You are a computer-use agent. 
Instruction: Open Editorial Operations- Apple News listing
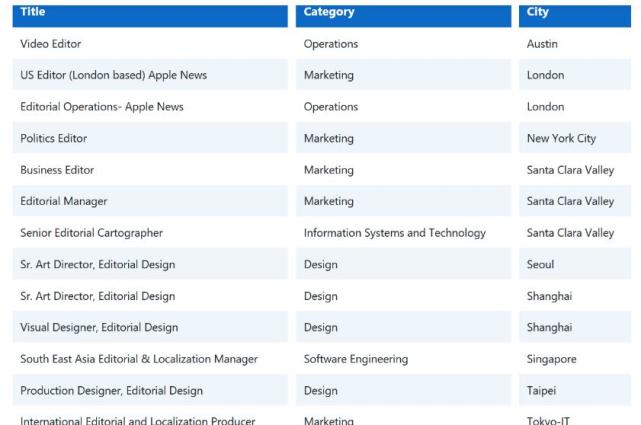click(x=102, y=107)
